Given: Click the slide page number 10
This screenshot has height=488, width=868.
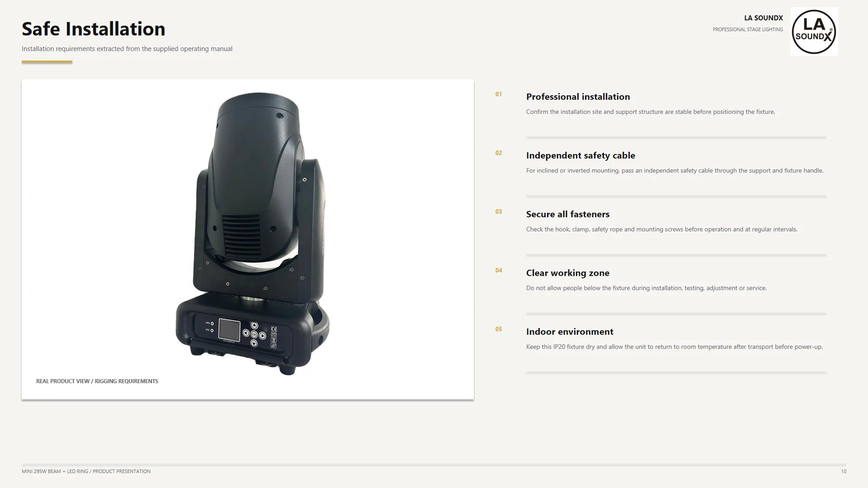Looking at the screenshot, I should (844, 471).
